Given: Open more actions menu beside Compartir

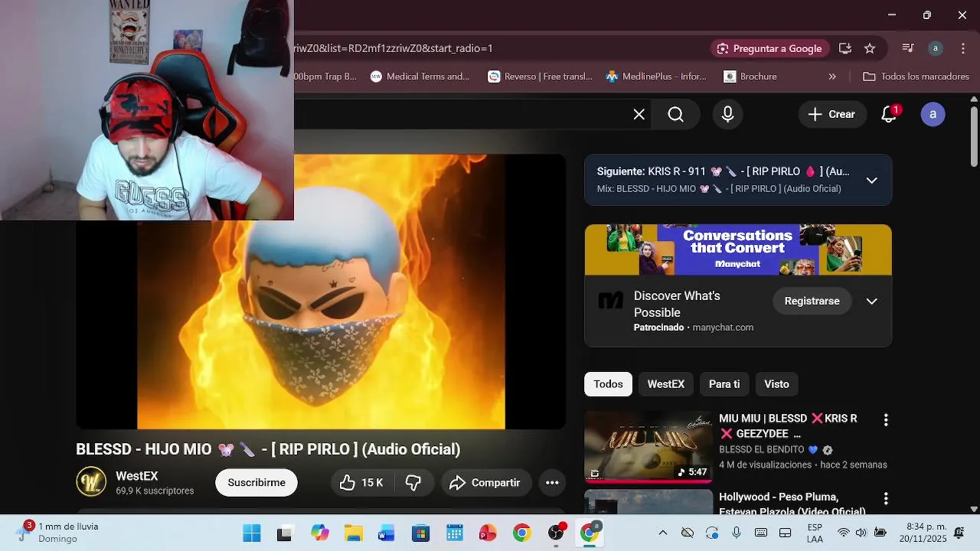Looking at the screenshot, I should coord(552,482).
